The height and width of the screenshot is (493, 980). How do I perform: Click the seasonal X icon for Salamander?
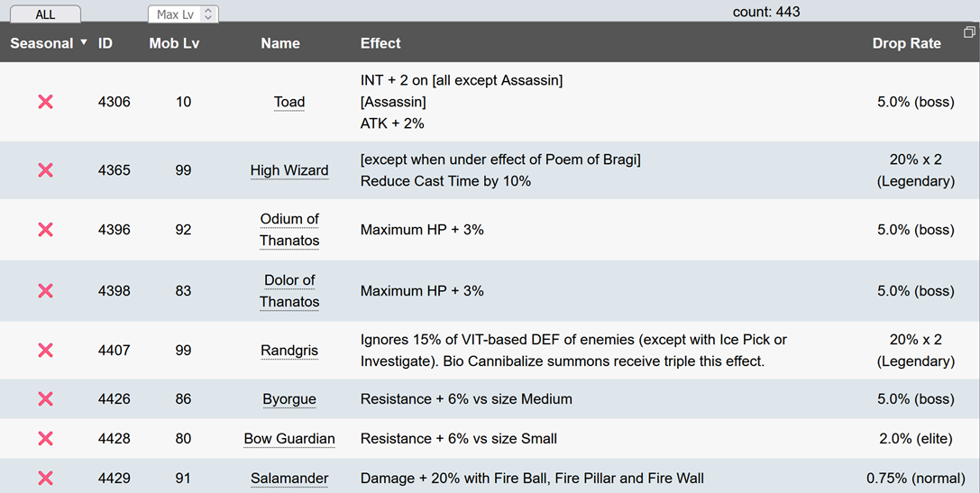45,479
